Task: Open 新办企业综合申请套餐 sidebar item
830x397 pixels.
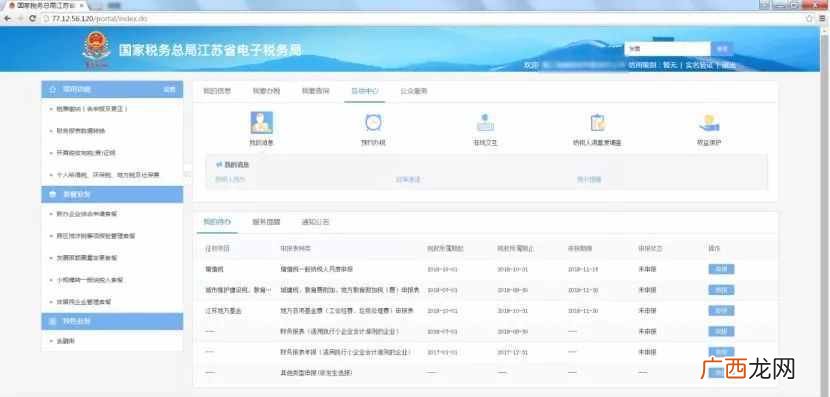Action: (87, 214)
